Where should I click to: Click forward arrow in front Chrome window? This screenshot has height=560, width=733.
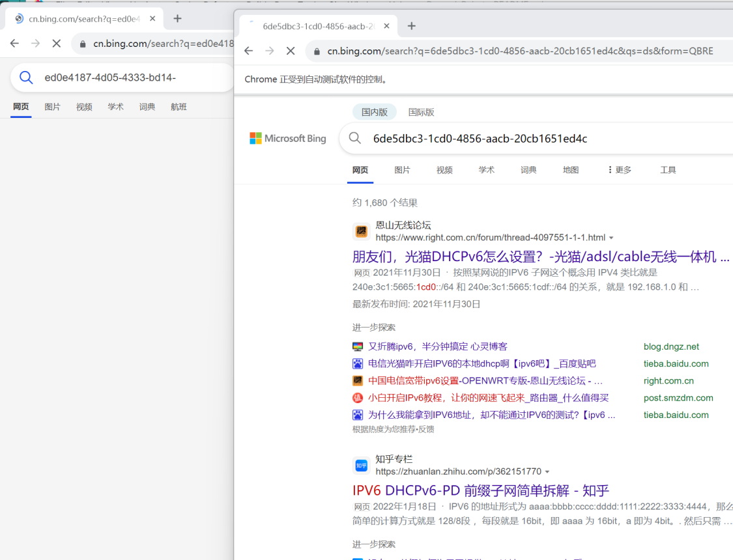270,51
